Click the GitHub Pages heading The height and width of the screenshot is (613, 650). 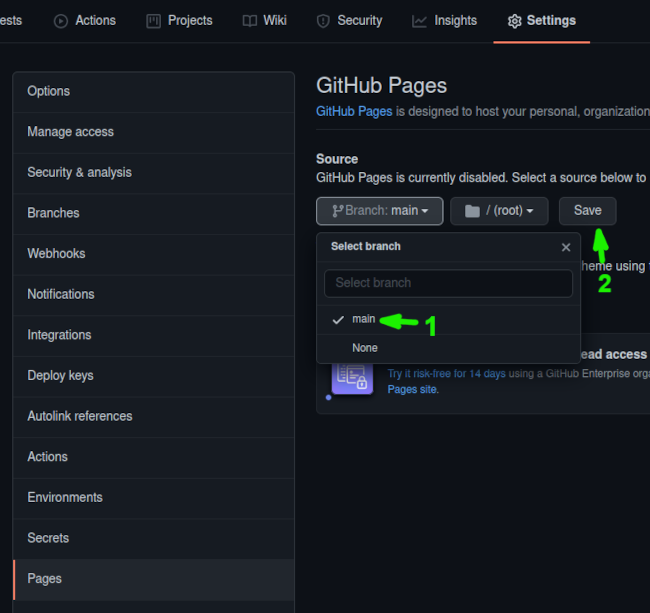coord(381,86)
